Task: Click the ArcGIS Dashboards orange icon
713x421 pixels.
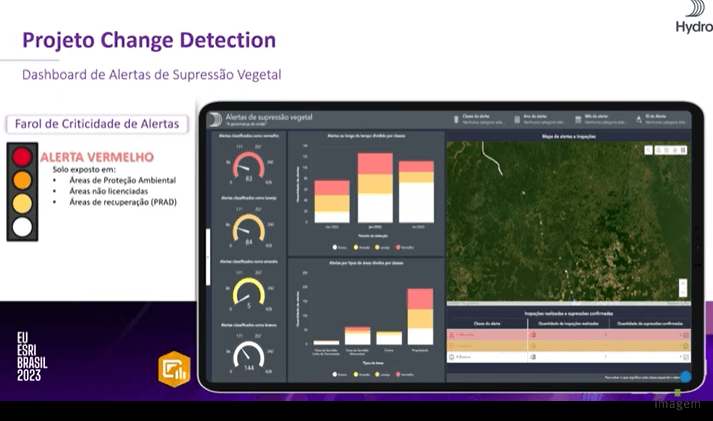Action: pos(174,368)
